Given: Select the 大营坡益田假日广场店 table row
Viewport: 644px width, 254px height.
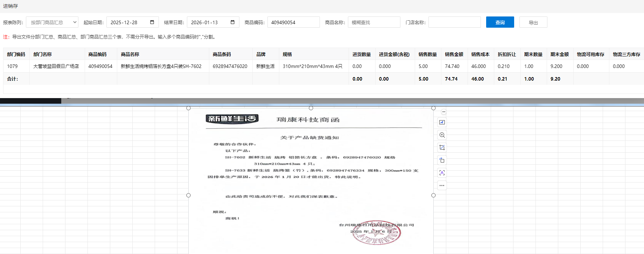Looking at the screenshot, I should (56, 66).
